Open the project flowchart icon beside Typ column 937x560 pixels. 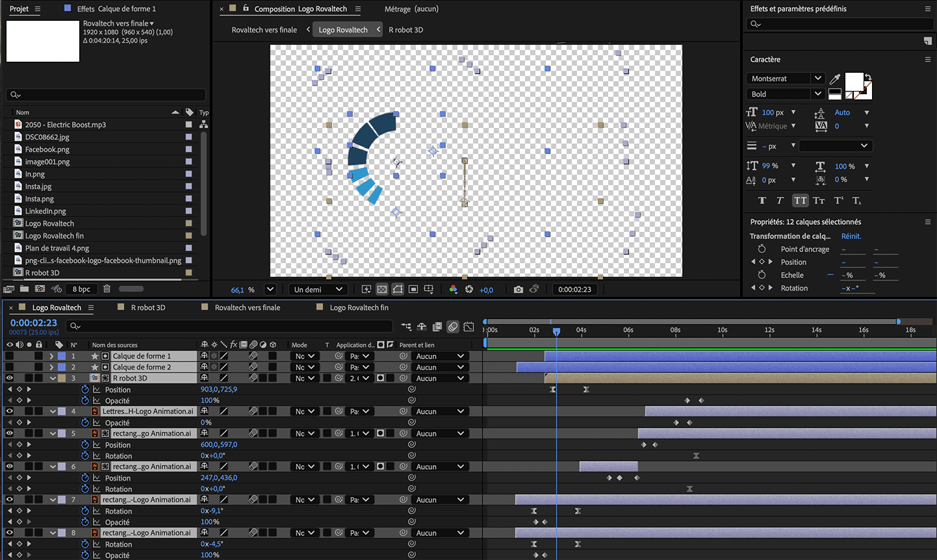(203, 124)
